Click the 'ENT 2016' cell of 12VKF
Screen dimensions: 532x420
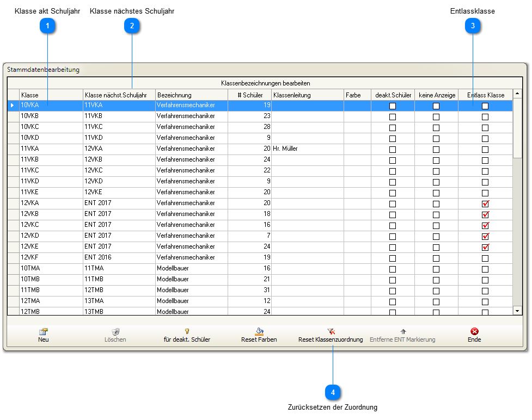tap(119, 257)
